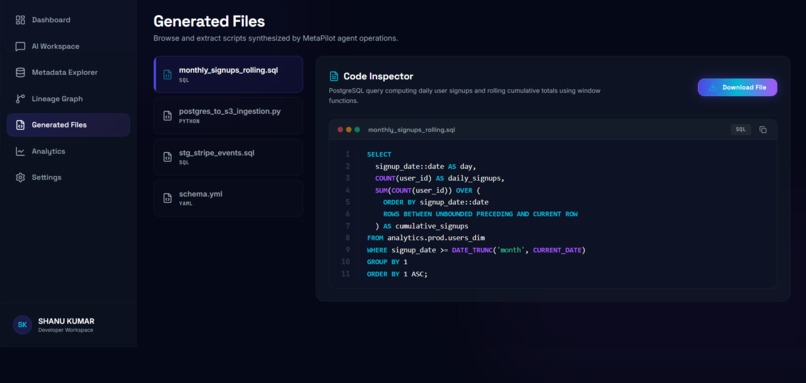
Task: Click the YAML tag under schema.yml
Action: click(185, 204)
